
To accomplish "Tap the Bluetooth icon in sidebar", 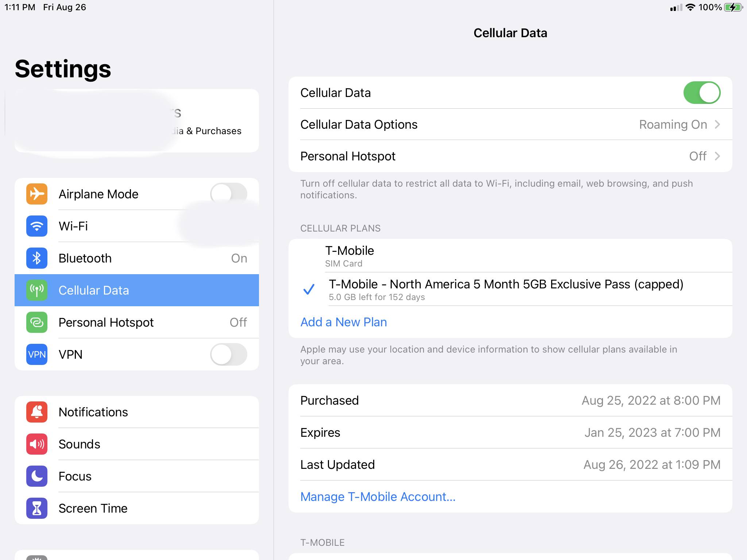I will pyautogui.click(x=37, y=258).
